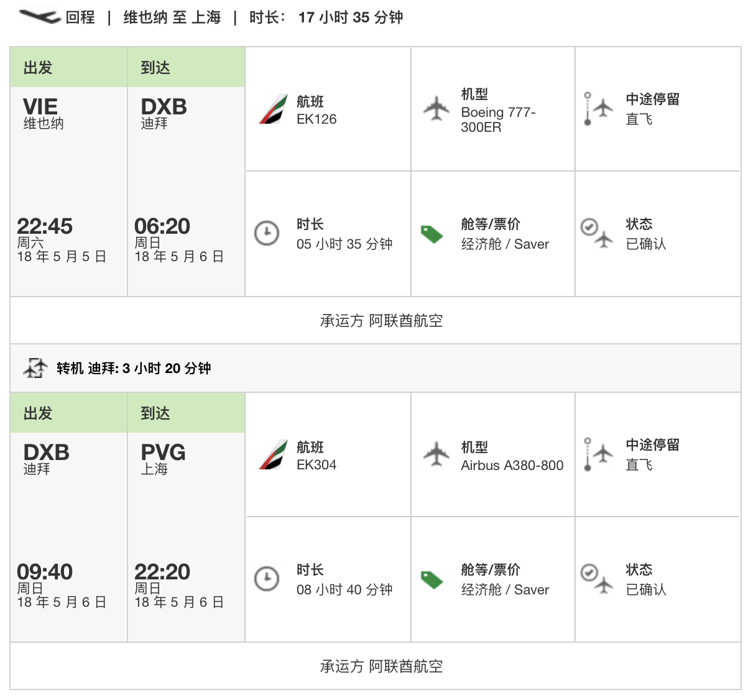Click the airplane icon next to Boeing 777-300ER
756x700 pixels.
[436, 109]
